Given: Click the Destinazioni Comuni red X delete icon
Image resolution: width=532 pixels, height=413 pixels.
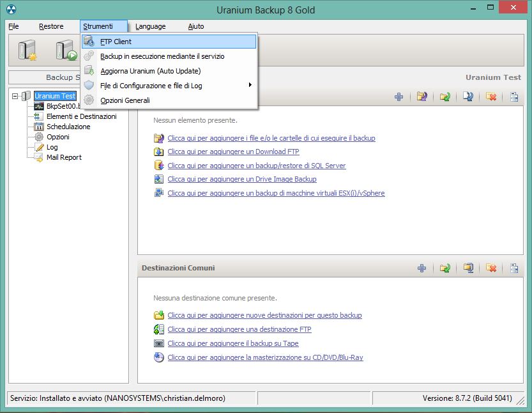Looking at the screenshot, I should 491,268.
